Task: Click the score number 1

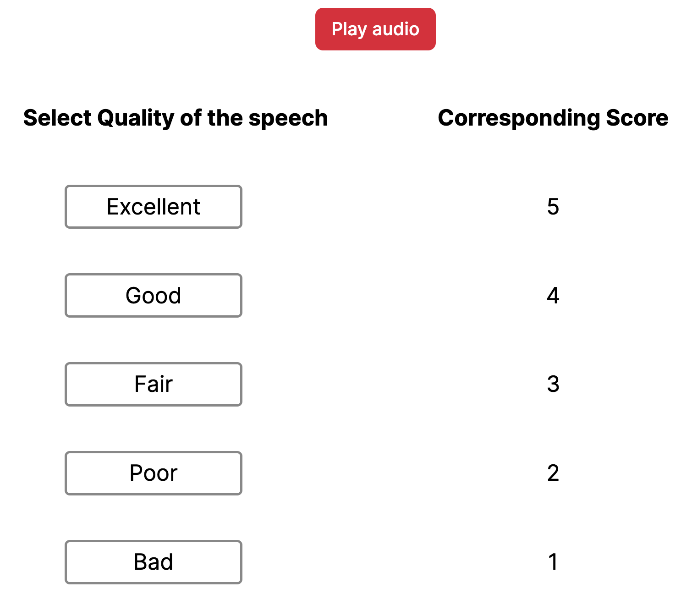Action: pos(553,562)
